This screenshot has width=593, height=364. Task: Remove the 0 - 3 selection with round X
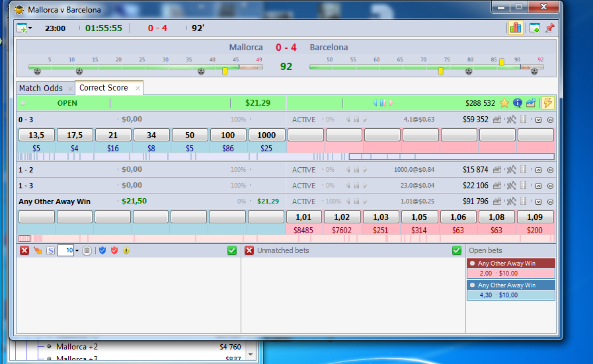click(550, 120)
